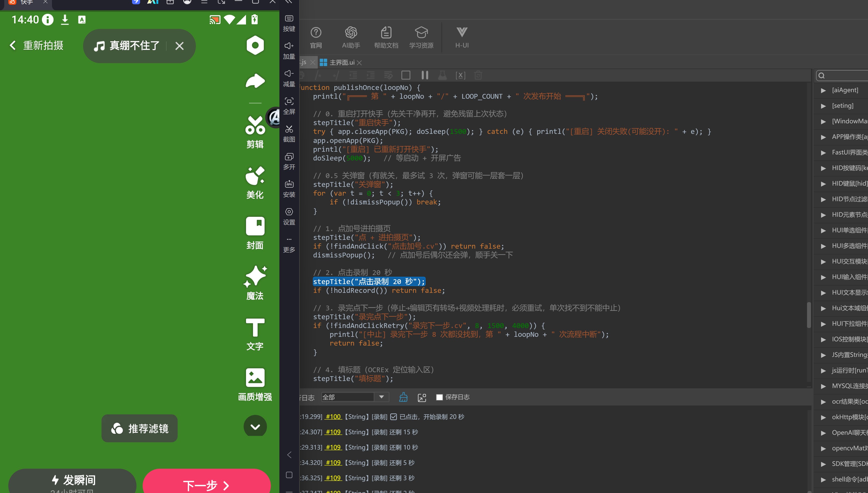Viewport: 868px width, 493px height.
Task: Open the 官网 official website
Action: tap(316, 37)
